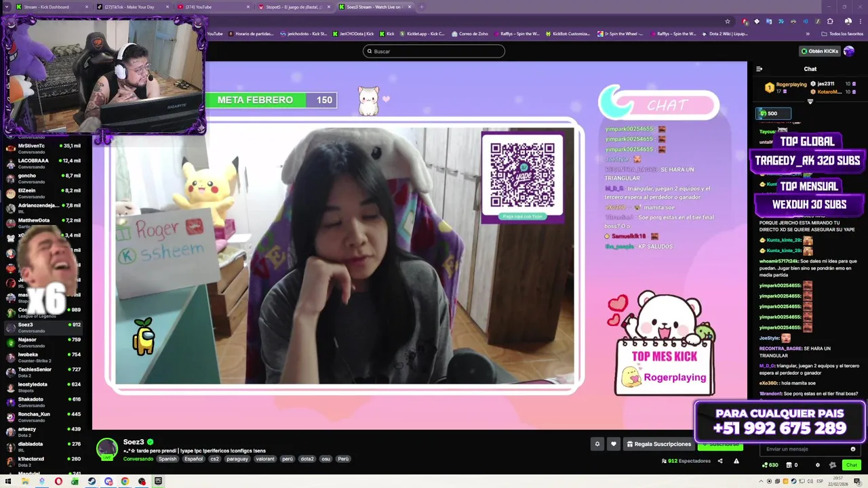Open the MatthewDota channel in the sidebar
Image resolution: width=868 pixels, height=488 pixels.
point(45,223)
